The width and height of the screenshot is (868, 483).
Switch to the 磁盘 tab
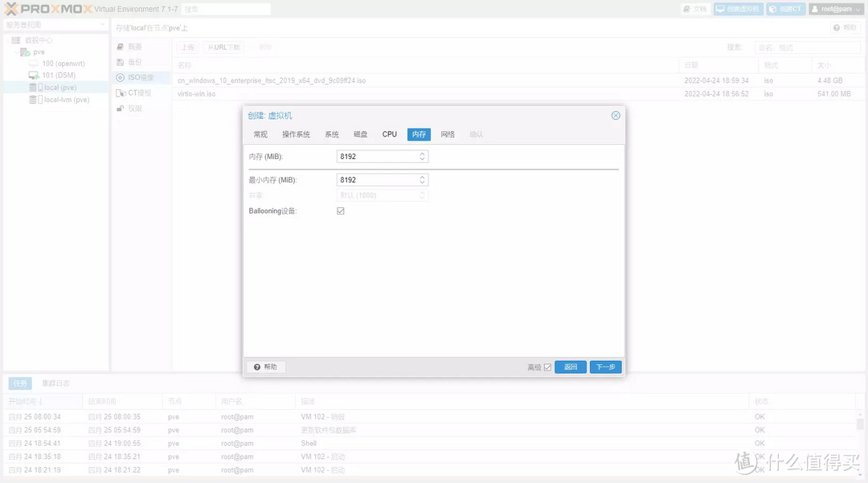point(360,134)
